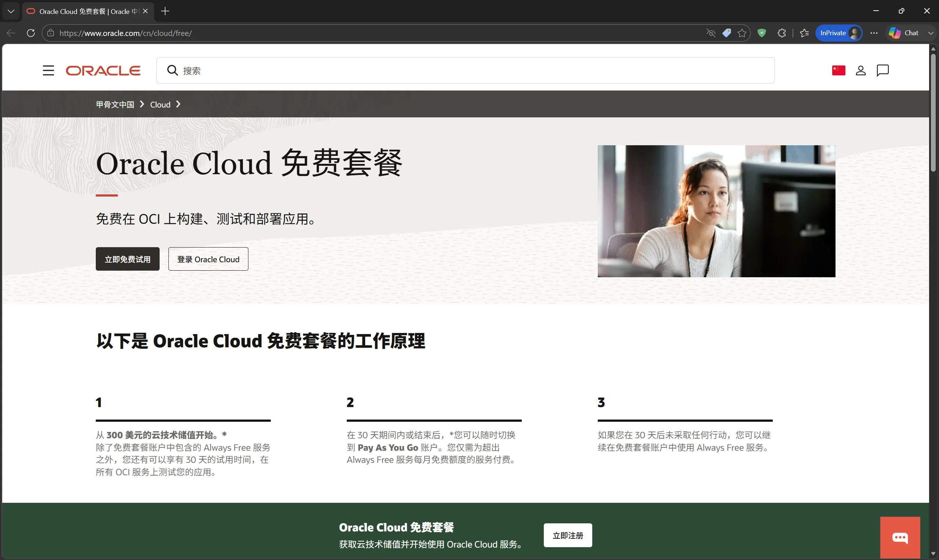
Task: Expand dropdown arrow next to Chat
Action: [931, 33]
